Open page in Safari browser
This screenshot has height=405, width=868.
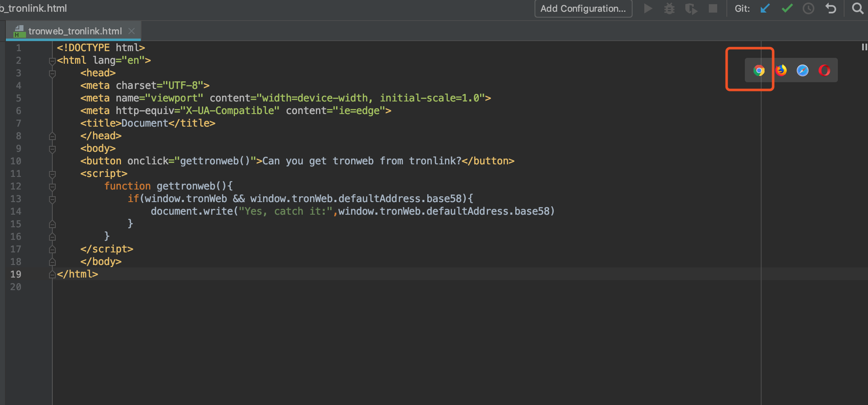point(803,70)
